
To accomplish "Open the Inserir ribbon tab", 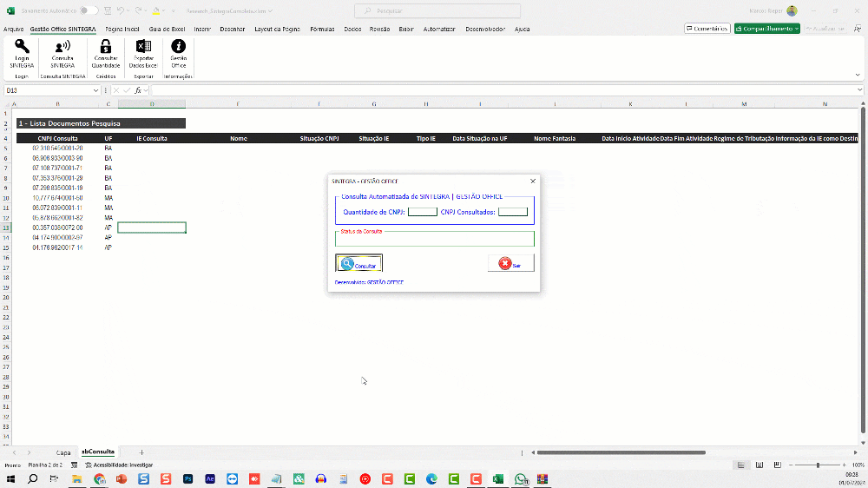I will (202, 29).
